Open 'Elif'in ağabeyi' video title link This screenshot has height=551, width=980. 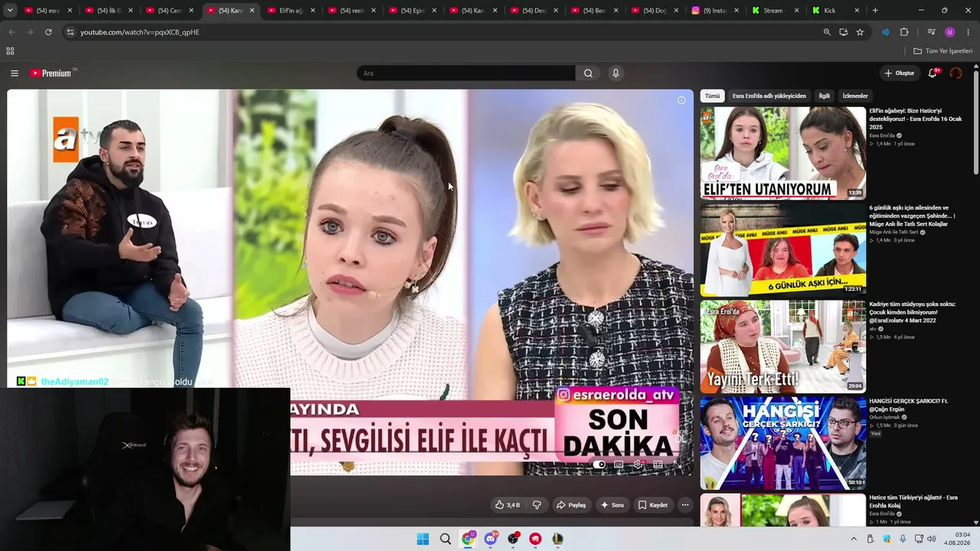click(916, 119)
